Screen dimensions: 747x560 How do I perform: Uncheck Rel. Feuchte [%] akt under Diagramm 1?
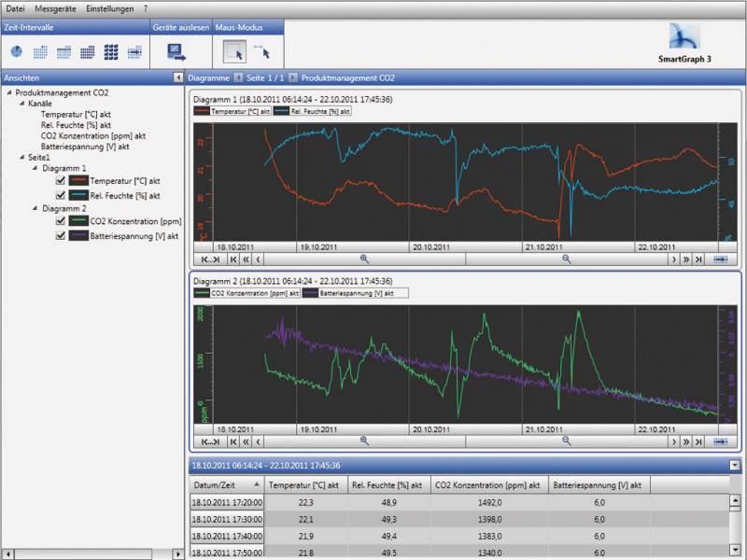click(x=61, y=195)
